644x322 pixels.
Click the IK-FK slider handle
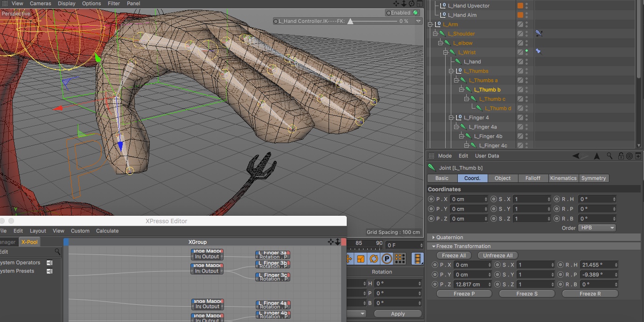pyautogui.click(x=350, y=21)
